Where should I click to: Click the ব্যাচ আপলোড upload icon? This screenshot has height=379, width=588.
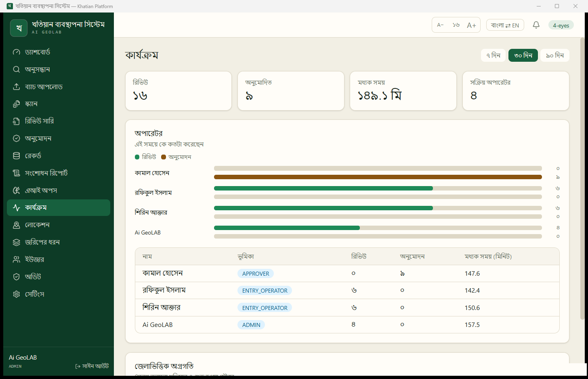17,87
